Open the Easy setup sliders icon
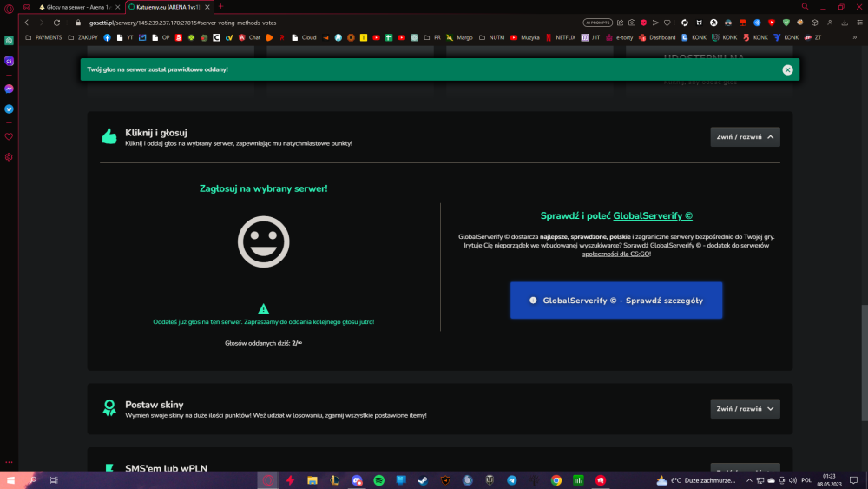 click(859, 23)
